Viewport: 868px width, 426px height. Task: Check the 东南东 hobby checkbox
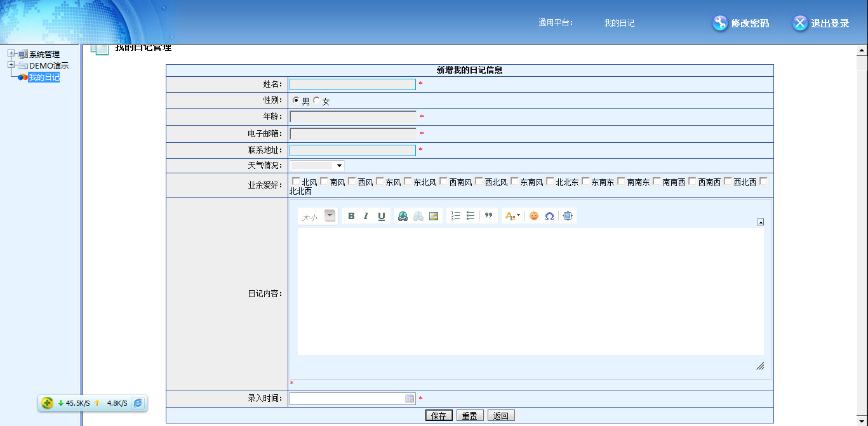(x=585, y=181)
